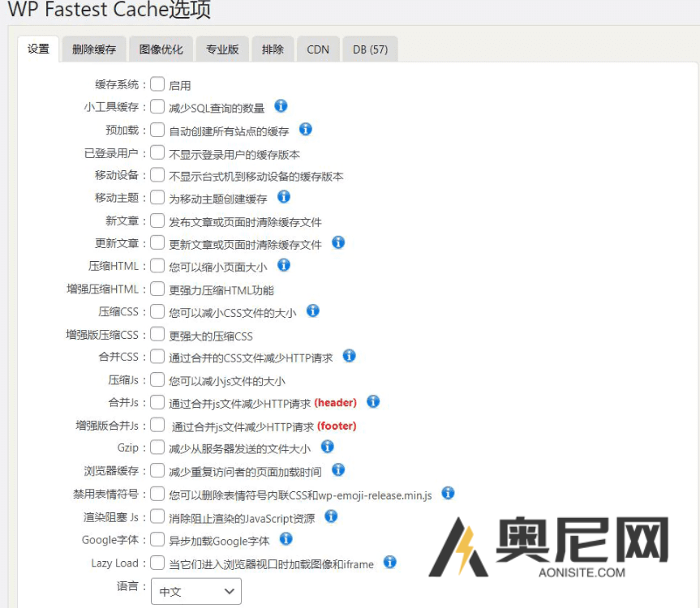Image resolution: width=700 pixels, height=608 pixels.
Task: Go to the 排除 tab
Action: click(x=273, y=49)
